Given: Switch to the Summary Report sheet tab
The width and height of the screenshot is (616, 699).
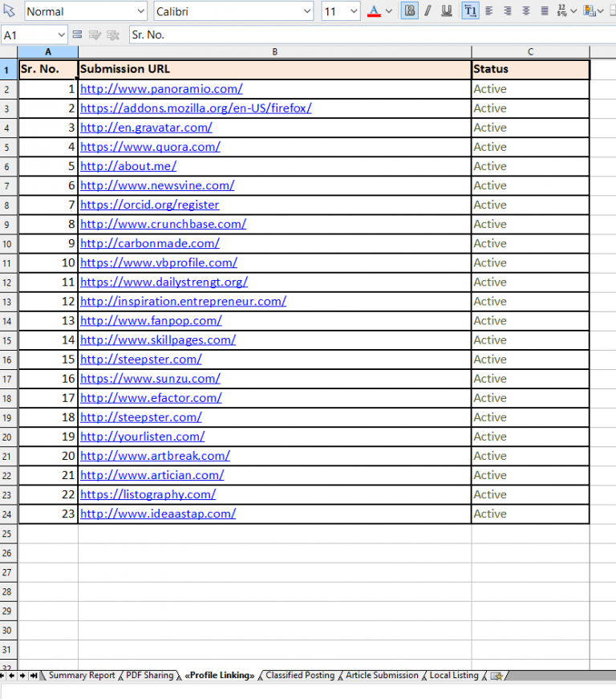Looking at the screenshot, I should tap(82, 676).
